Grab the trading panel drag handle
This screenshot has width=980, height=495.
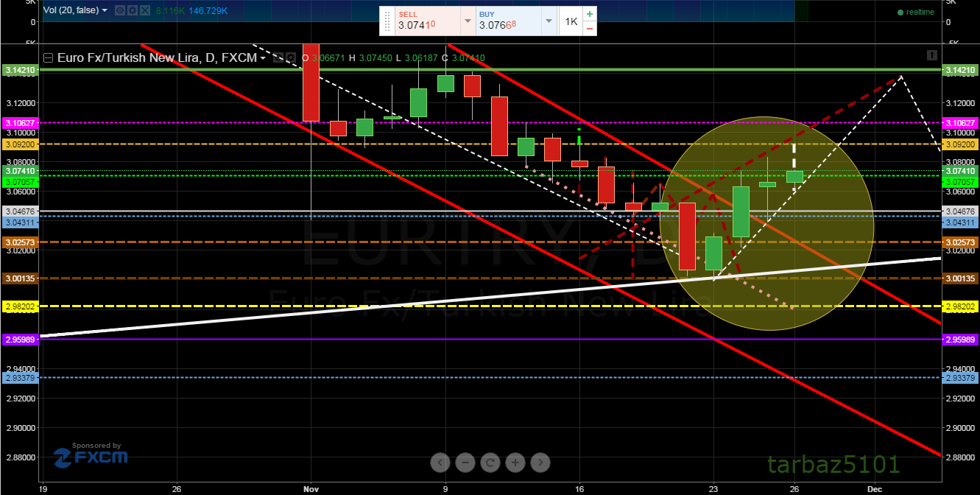point(387,21)
